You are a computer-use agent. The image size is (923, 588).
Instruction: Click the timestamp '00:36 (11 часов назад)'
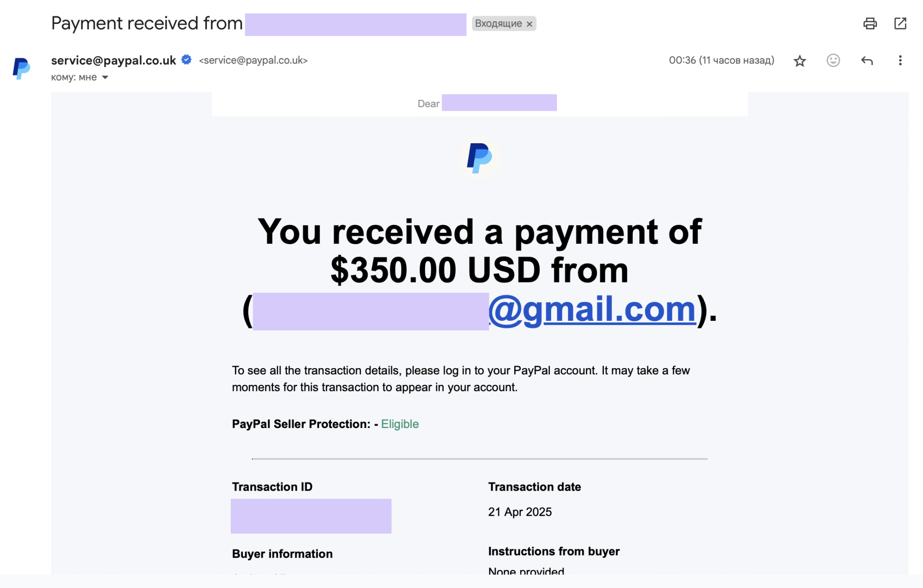[x=721, y=60]
